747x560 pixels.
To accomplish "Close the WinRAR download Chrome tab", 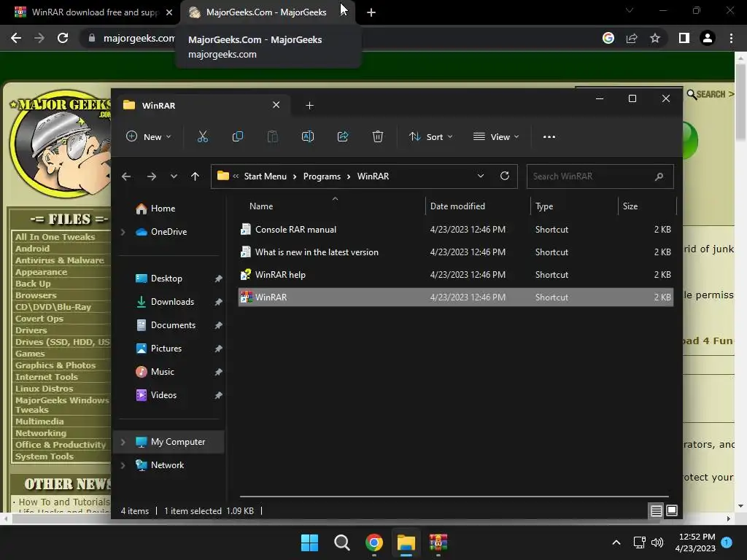I will [x=169, y=12].
